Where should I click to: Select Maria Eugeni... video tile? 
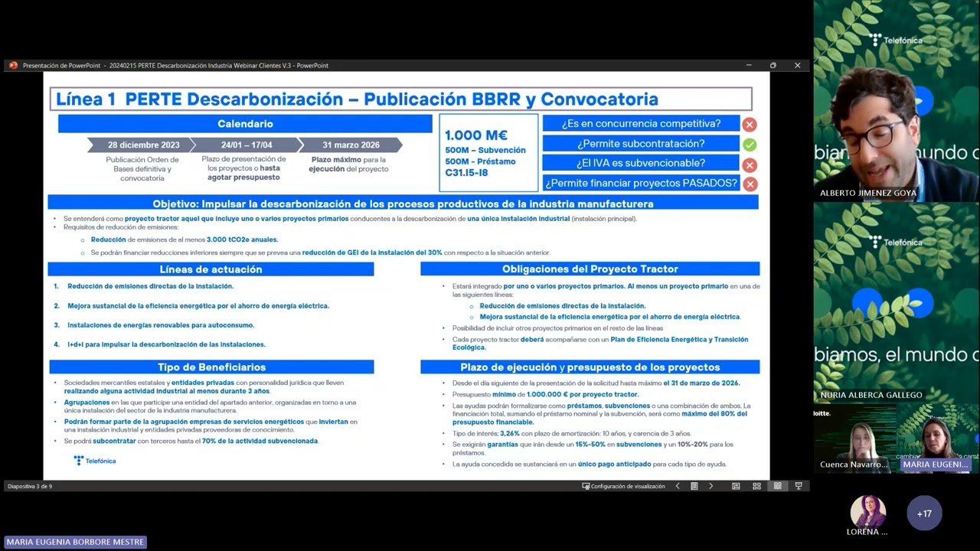coord(939,438)
